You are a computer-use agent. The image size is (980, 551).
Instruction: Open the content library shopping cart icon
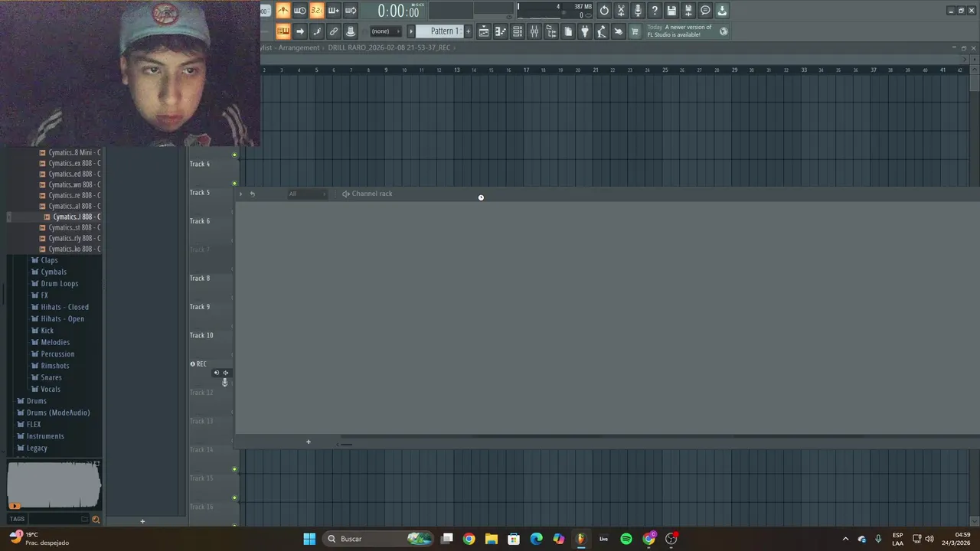click(x=635, y=31)
